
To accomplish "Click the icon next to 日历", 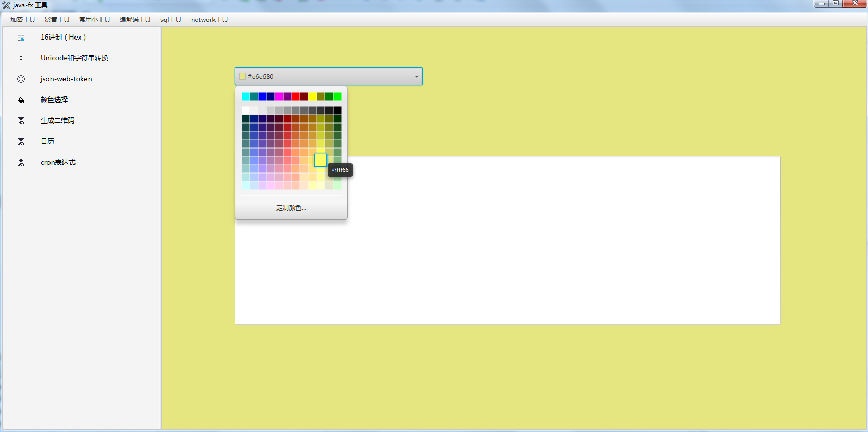I will pyautogui.click(x=21, y=142).
